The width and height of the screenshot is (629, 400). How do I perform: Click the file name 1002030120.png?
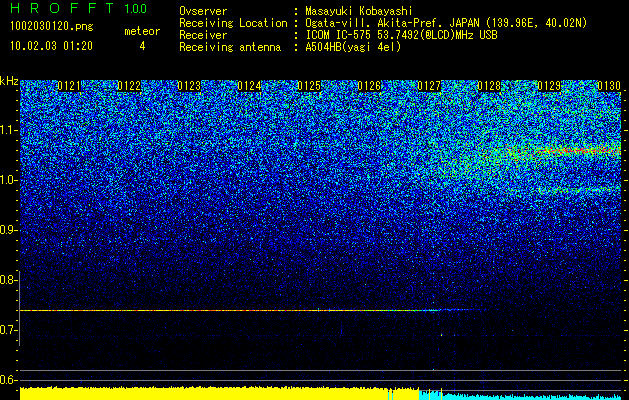52,27
